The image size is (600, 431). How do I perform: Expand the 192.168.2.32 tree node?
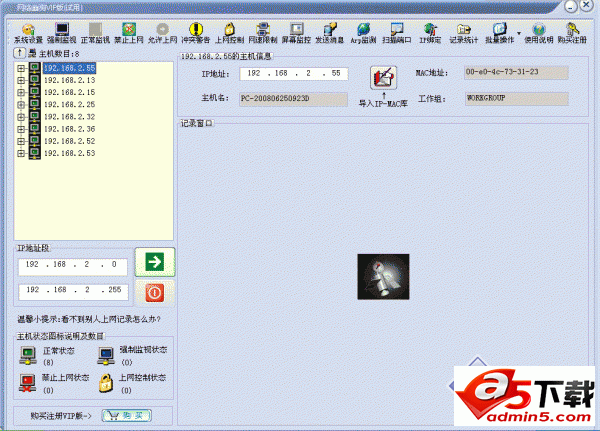coord(21,117)
